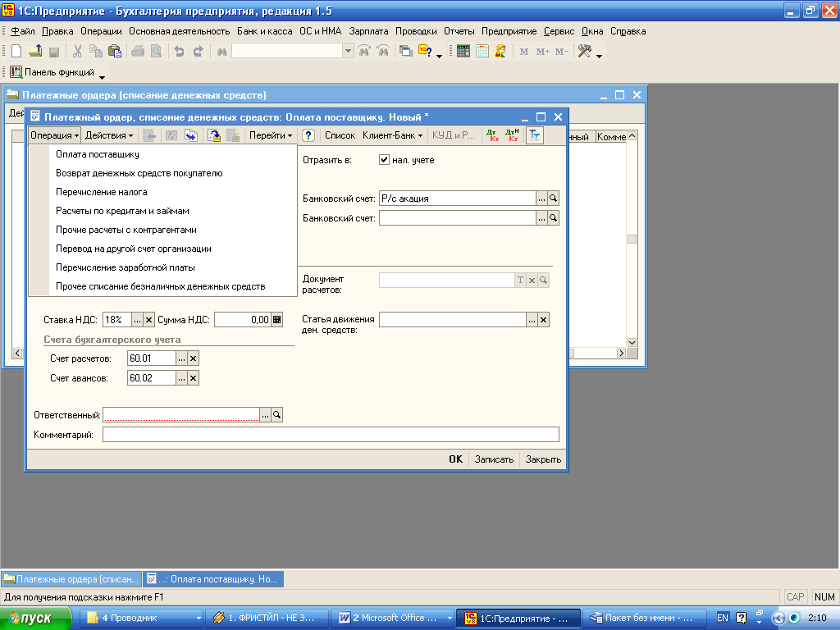Clear the Ставка НДС field with X button
The height and width of the screenshot is (630, 840).
pyautogui.click(x=149, y=320)
